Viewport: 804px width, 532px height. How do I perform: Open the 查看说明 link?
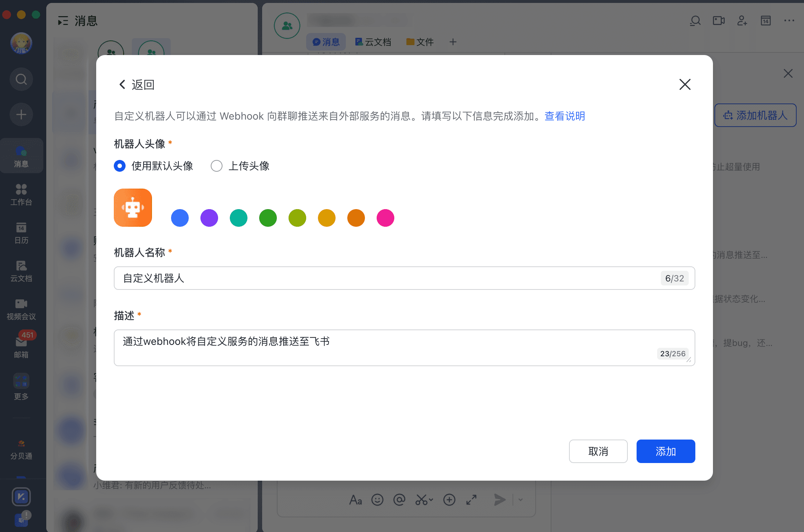565,116
